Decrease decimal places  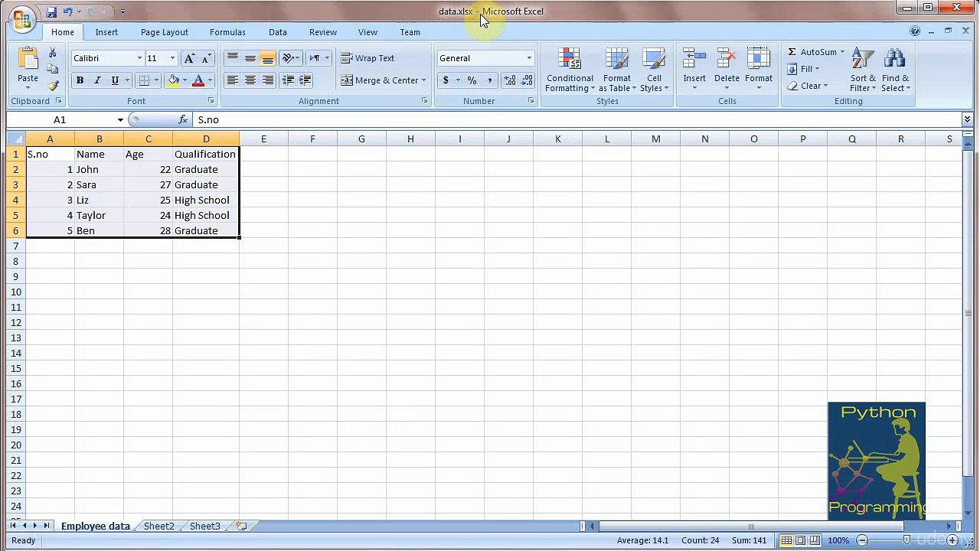(x=528, y=80)
